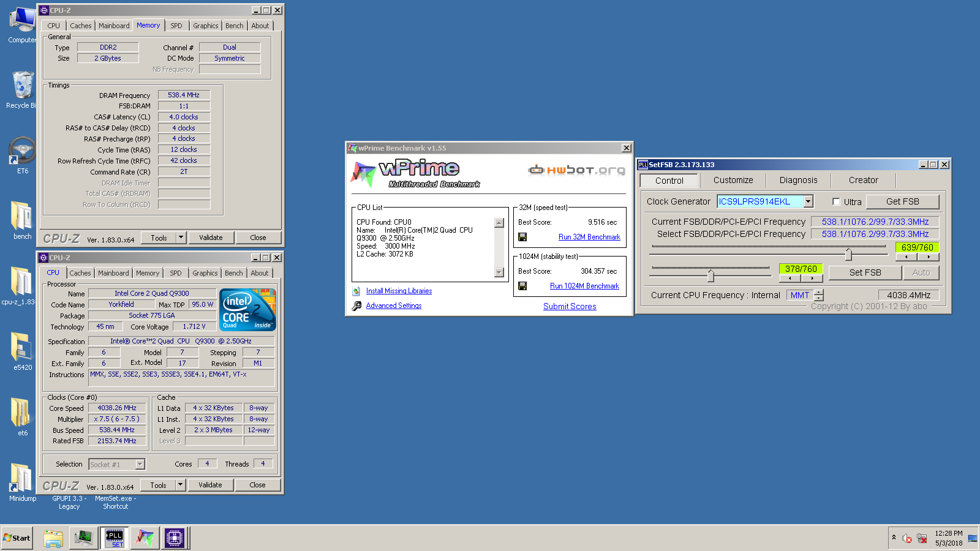Screen dimensions: 980x551
Task: Click the floppy save icon under 32M speed test
Action: [522, 237]
